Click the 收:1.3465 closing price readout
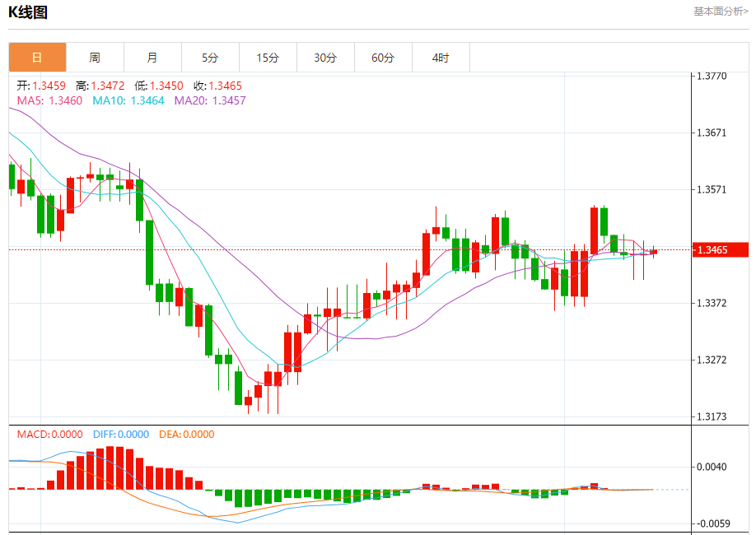Screen dimensions: 756x535 click(217, 86)
